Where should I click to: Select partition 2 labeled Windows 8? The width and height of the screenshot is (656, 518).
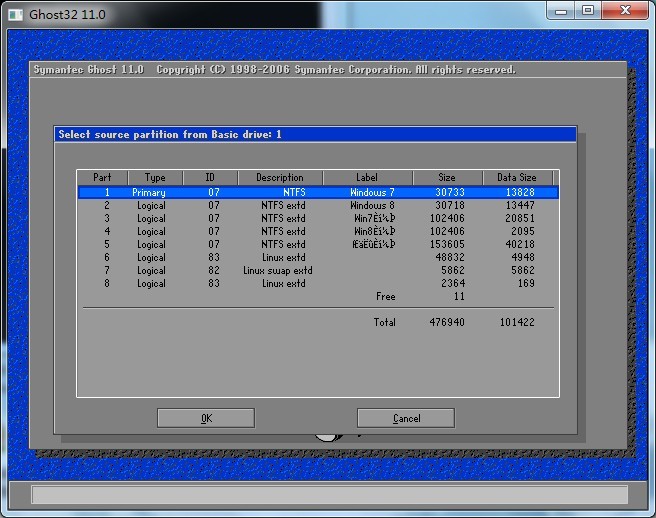318,205
